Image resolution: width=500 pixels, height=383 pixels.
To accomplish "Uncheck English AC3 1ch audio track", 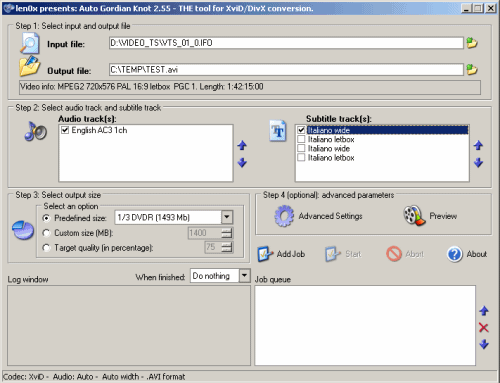I will click(65, 130).
